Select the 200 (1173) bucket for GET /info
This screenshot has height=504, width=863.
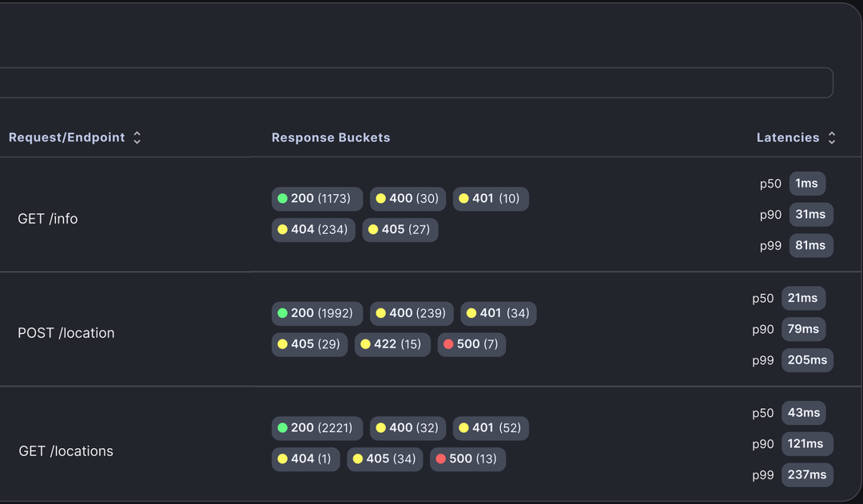317,199
